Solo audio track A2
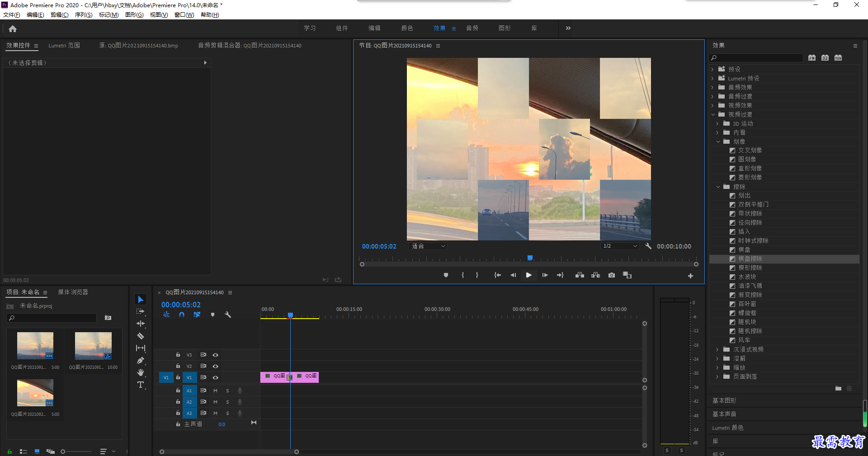This screenshot has height=456, width=868. (227, 402)
